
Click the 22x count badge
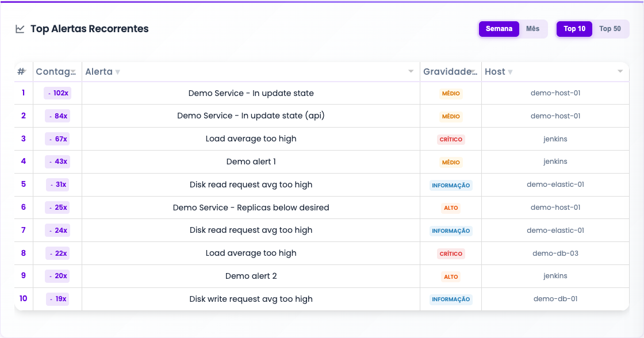point(57,254)
